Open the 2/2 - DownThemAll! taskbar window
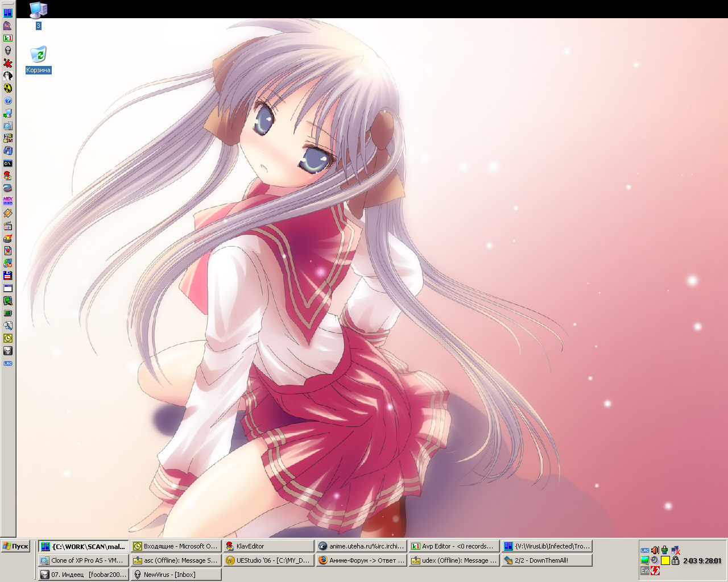 pos(547,560)
